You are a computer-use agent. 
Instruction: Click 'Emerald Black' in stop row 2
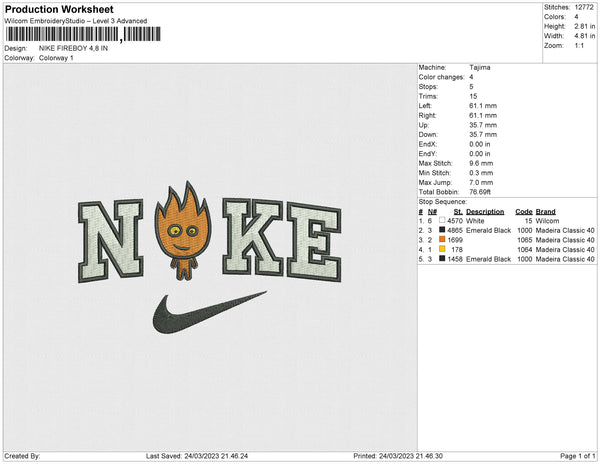tap(488, 230)
